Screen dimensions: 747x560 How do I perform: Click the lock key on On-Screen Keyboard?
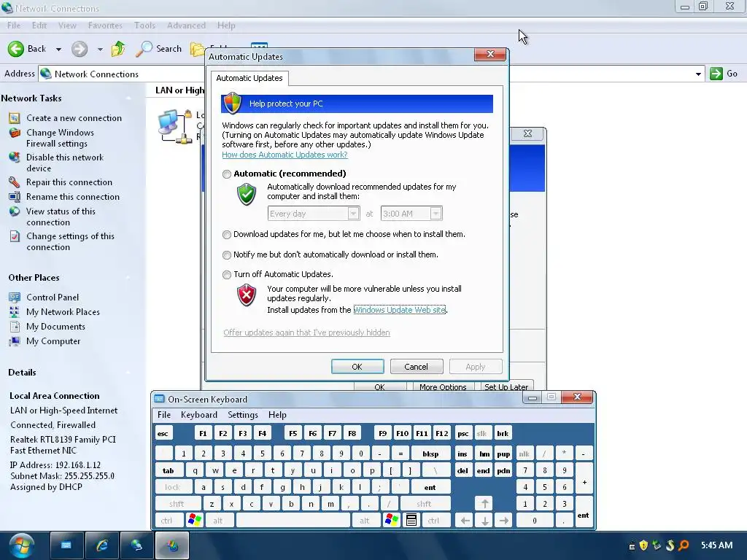173,486
